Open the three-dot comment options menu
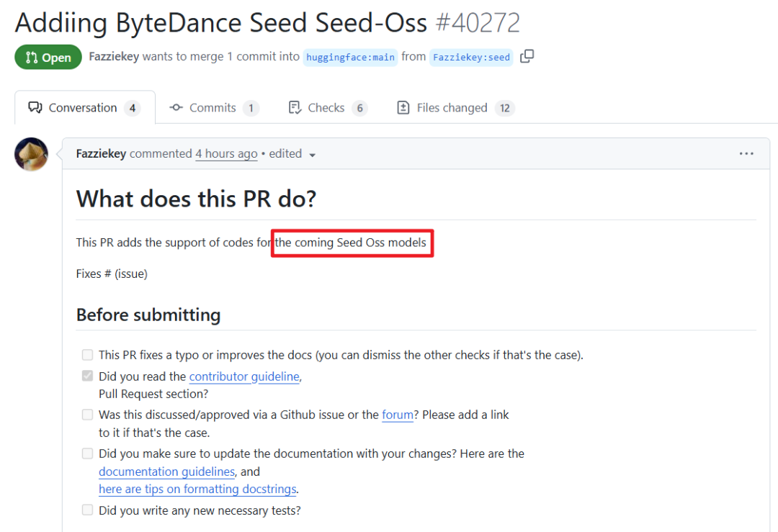 [x=746, y=153]
